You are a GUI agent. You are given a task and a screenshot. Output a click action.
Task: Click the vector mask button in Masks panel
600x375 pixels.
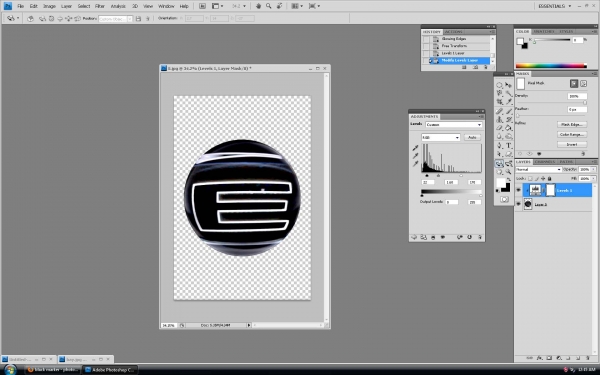[x=584, y=83]
